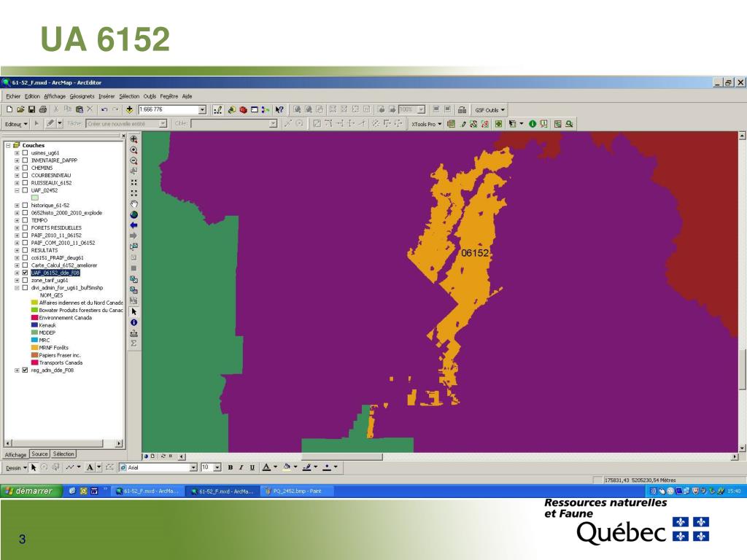Check the RESULTATS layer box
This screenshot has height=560, width=747.
coord(26,250)
